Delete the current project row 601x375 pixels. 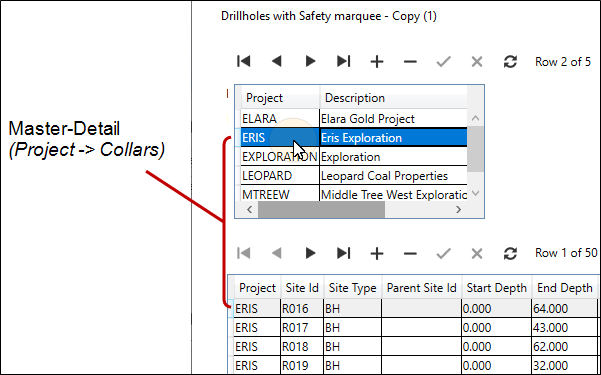click(410, 61)
